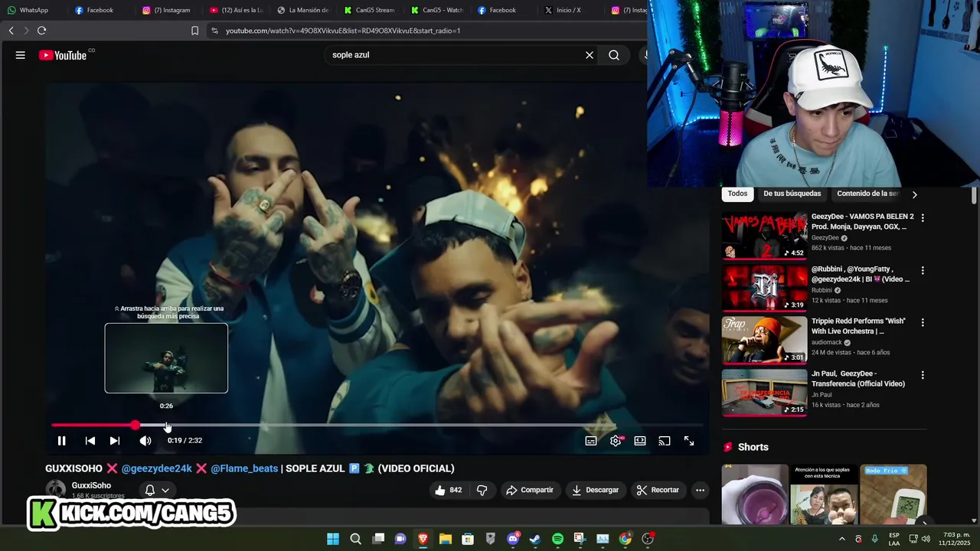Toggle subtitles on the player
This screenshot has height=551, width=980.
591,441
